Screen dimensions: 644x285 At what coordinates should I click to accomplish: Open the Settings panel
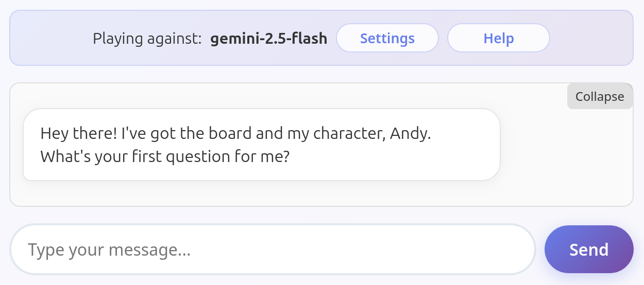(x=387, y=38)
